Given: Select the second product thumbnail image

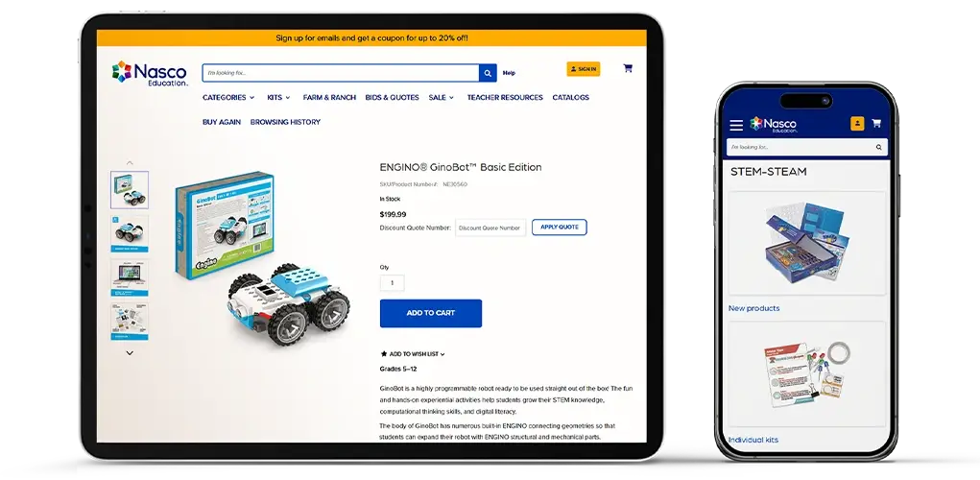Looking at the screenshot, I should [x=130, y=233].
